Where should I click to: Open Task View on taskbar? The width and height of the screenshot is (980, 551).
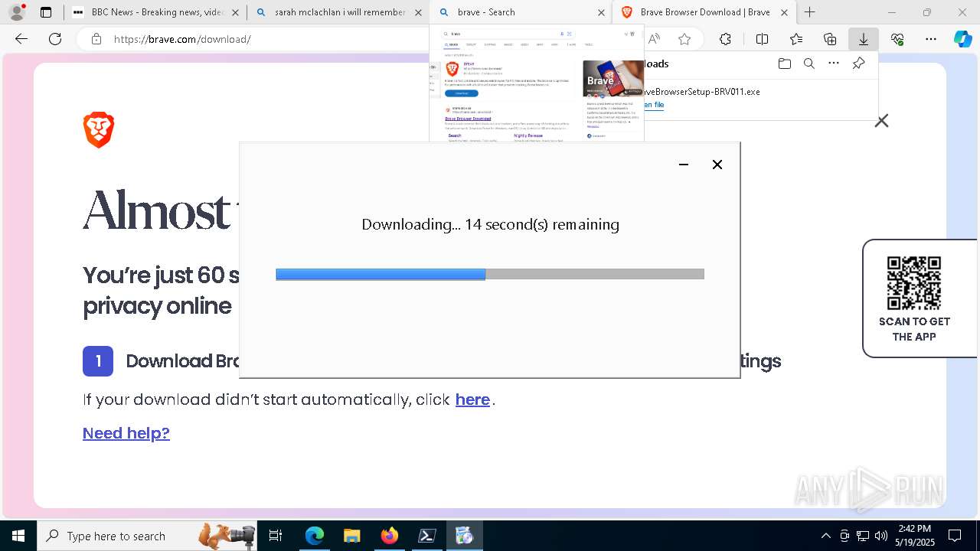click(x=276, y=536)
